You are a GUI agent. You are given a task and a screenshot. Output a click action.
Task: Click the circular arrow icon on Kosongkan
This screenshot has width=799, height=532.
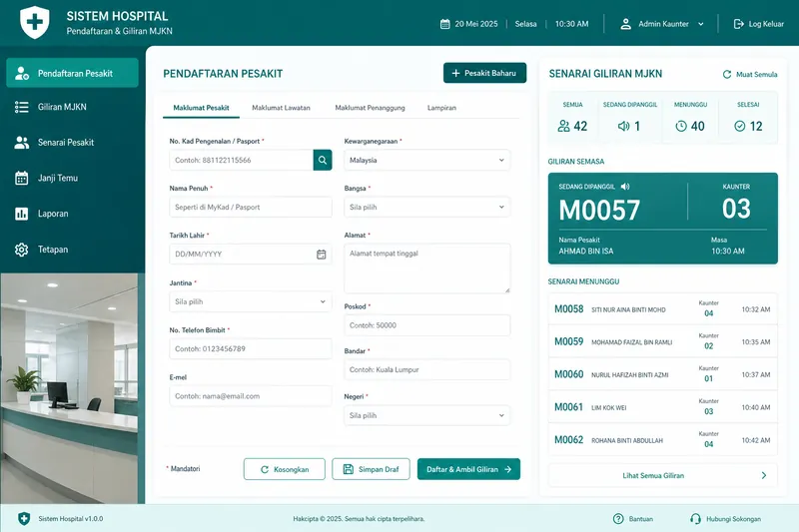265,469
